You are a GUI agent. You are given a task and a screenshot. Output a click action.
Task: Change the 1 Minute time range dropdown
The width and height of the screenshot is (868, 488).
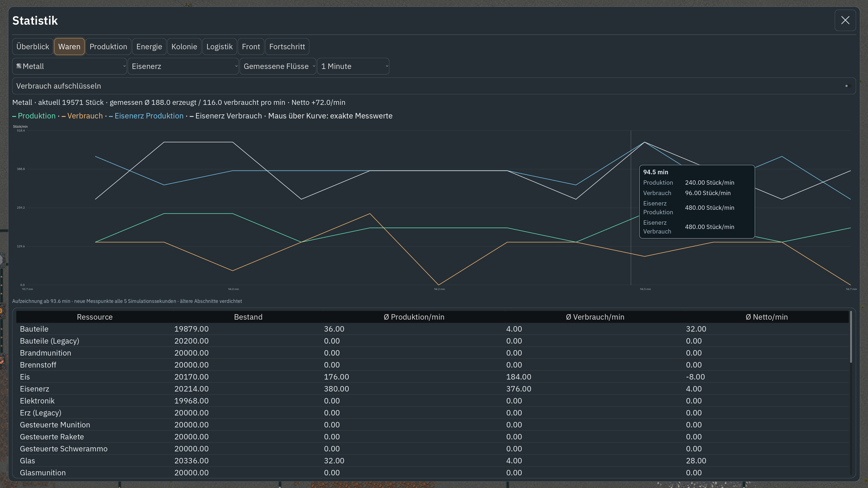(353, 66)
